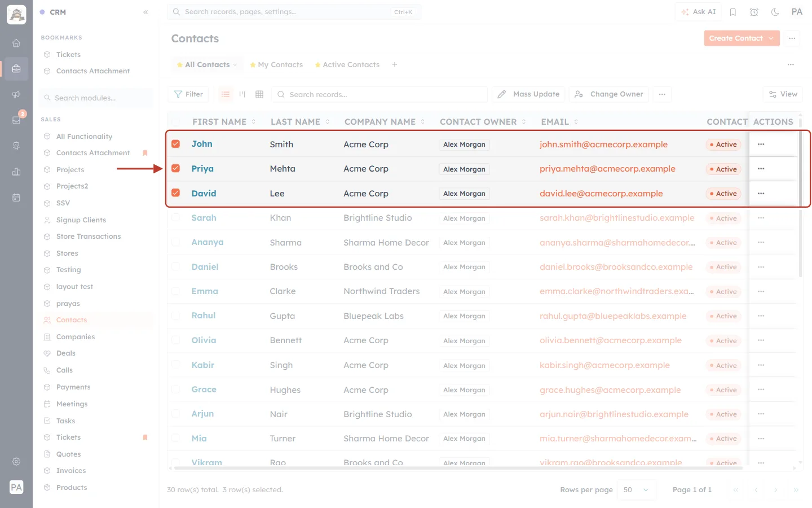Focus the Search modules field in sidebar
Image resolution: width=812 pixels, height=508 pixels.
(96, 98)
